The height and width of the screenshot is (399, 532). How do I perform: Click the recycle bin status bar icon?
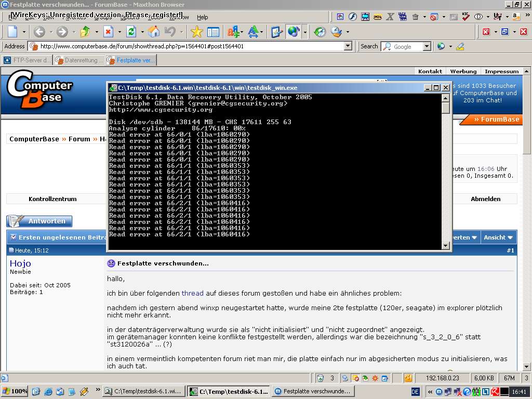pos(320,378)
